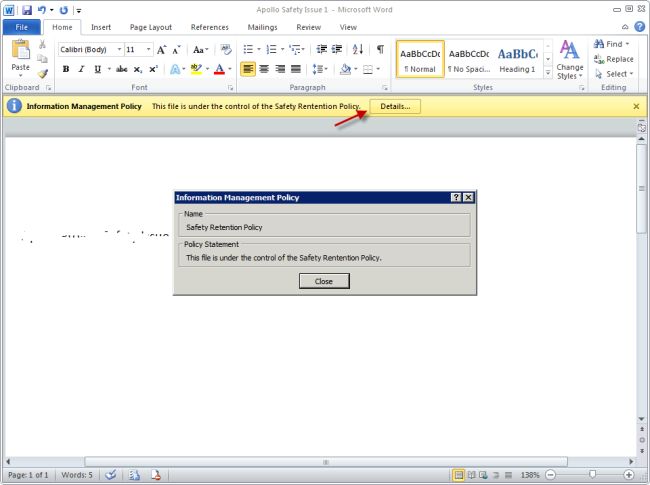Toggle Underline formatting
650x485 pixels.
pyautogui.click(x=97, y=69)
